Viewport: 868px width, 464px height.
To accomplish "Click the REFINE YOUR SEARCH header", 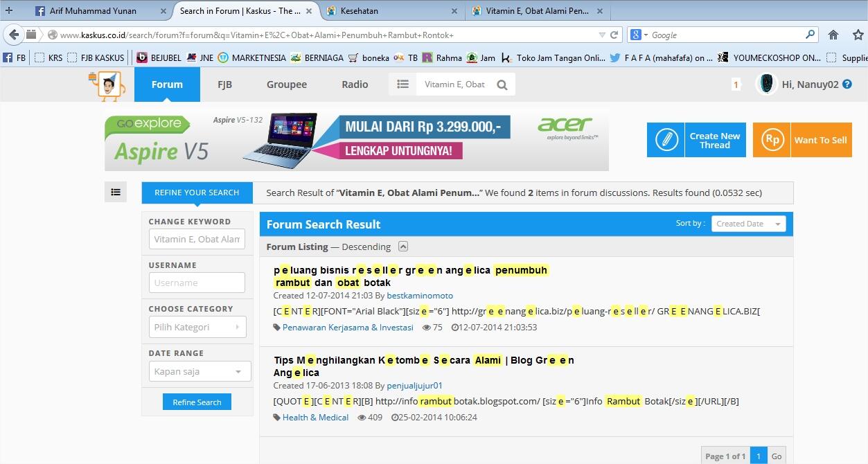I will [x=197, y=193].
